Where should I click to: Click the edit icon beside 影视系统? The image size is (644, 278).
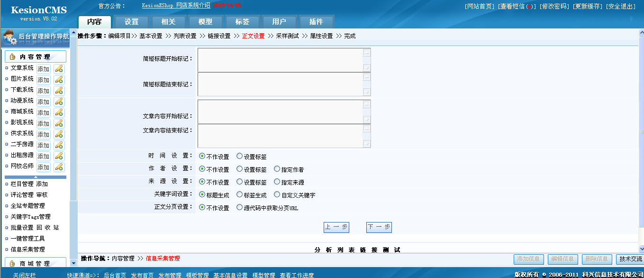(59, 123)
